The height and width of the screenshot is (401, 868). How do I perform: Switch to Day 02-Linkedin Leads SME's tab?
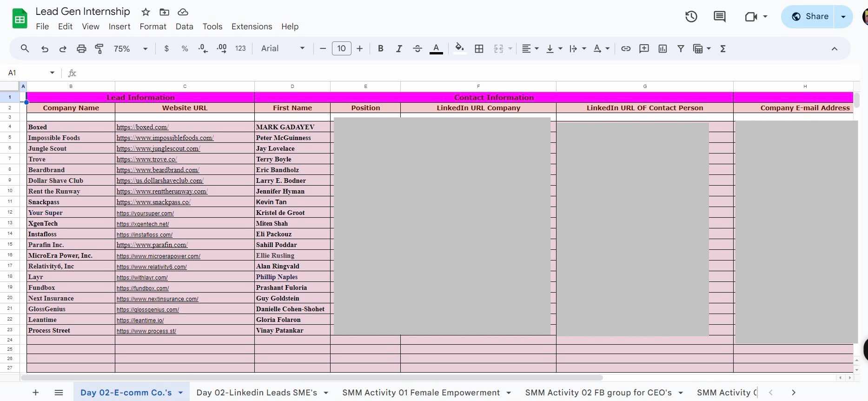pos(257,393)
